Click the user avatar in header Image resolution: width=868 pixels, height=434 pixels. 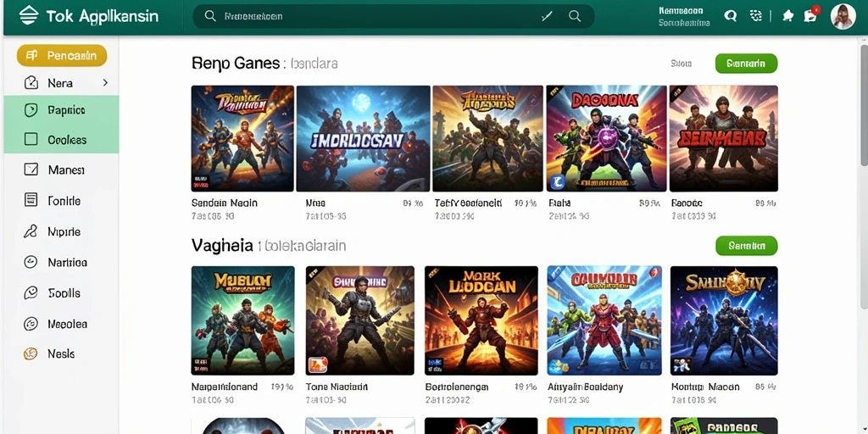point(843,17)
